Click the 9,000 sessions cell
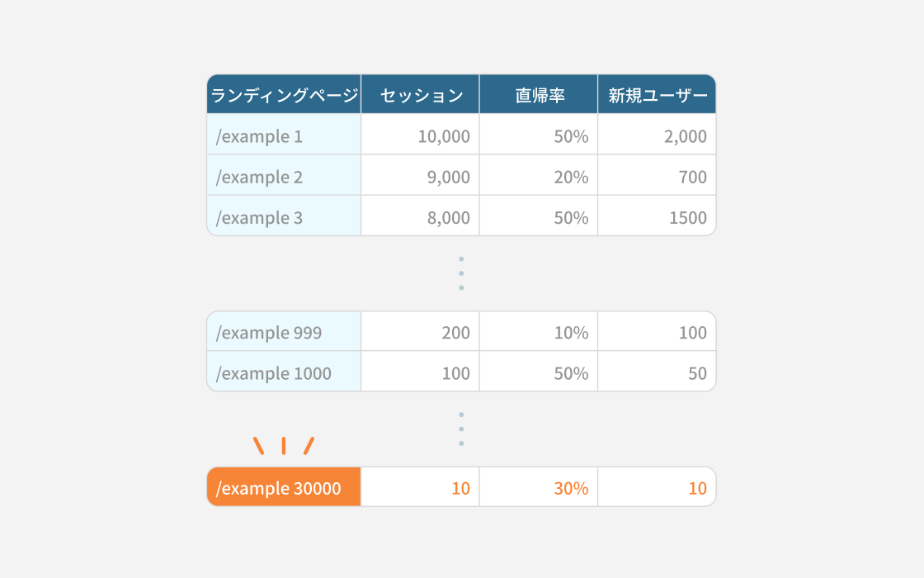The image size is (924, 578). click(x=420, y=175)
